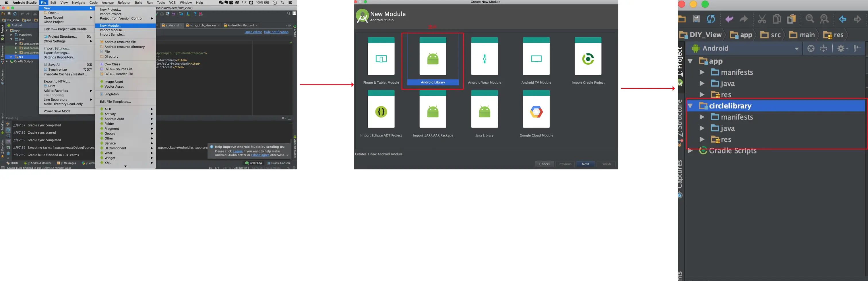Screen dimensions: 868x281
Task: Click the Cut scissors icon in the enlarged toolbar
Action: [762, 19]
